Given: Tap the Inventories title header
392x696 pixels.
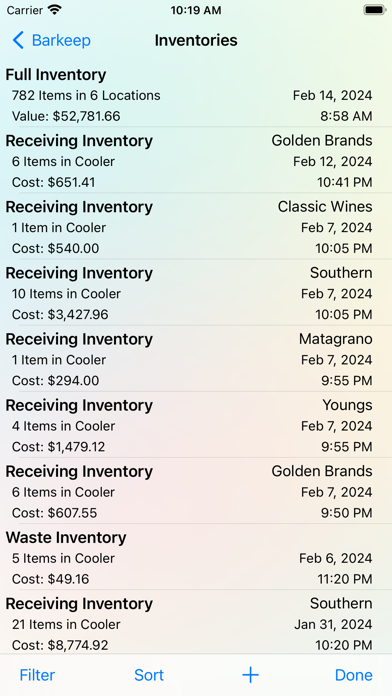Looking at the screenshot, I should point(196,40).
